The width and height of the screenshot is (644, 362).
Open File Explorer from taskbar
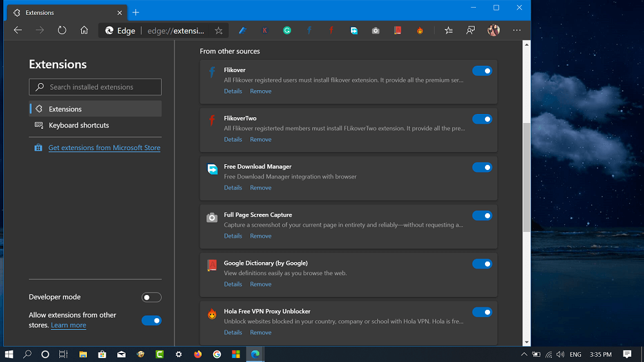83,354
